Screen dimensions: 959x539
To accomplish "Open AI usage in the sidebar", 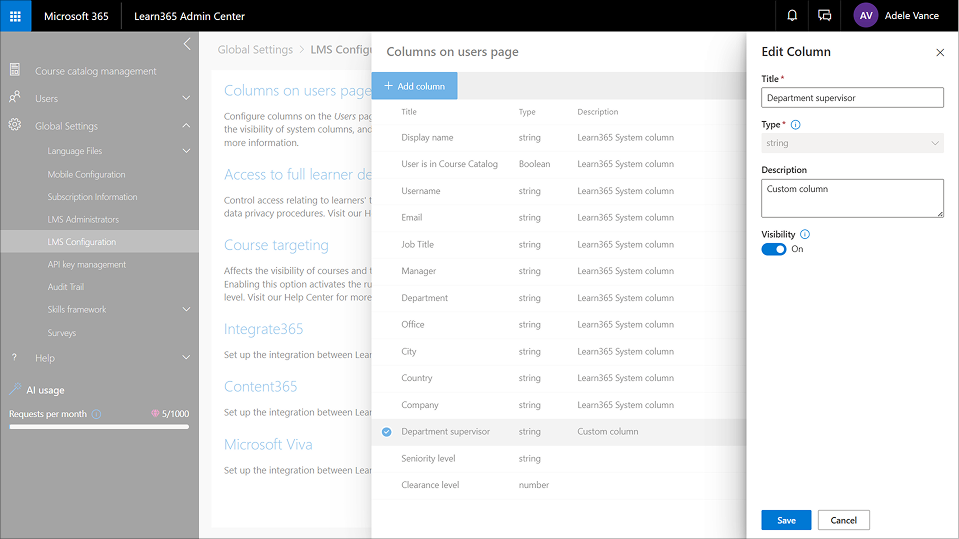I will click(45, 390).
